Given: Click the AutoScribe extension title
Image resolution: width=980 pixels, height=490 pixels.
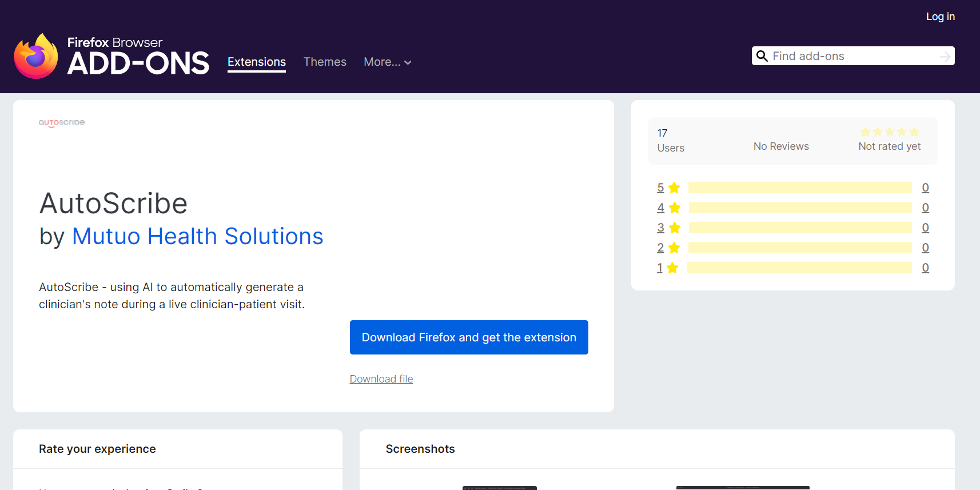Looking at the screenshot, I should click(x=113, y=203).
